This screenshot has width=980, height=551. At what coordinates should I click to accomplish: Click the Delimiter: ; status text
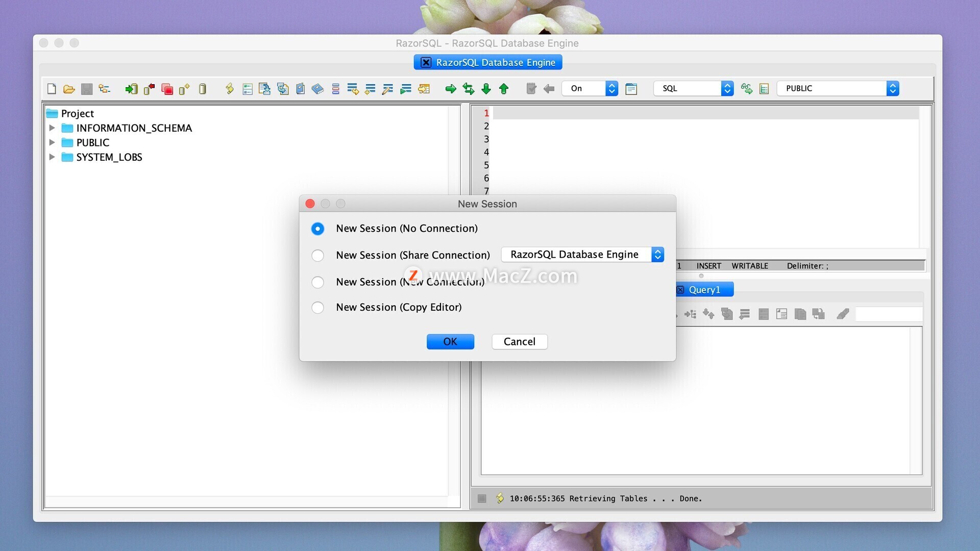point(807,266)
